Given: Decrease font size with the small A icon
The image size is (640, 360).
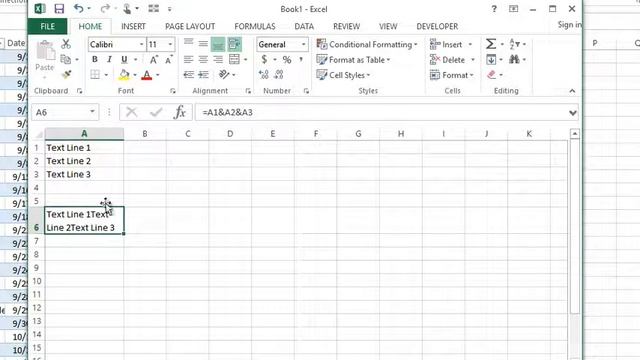Looking at the screenshot, I should (169, 60).
